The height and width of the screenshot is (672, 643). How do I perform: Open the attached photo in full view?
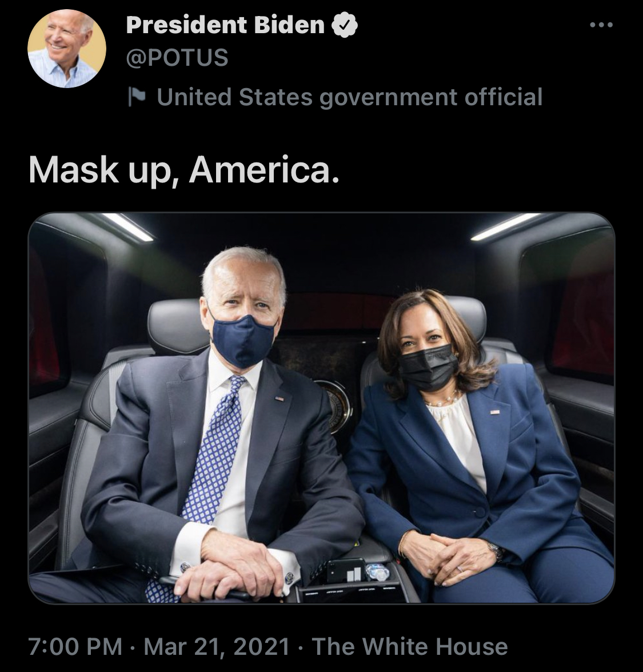(321, 408)
